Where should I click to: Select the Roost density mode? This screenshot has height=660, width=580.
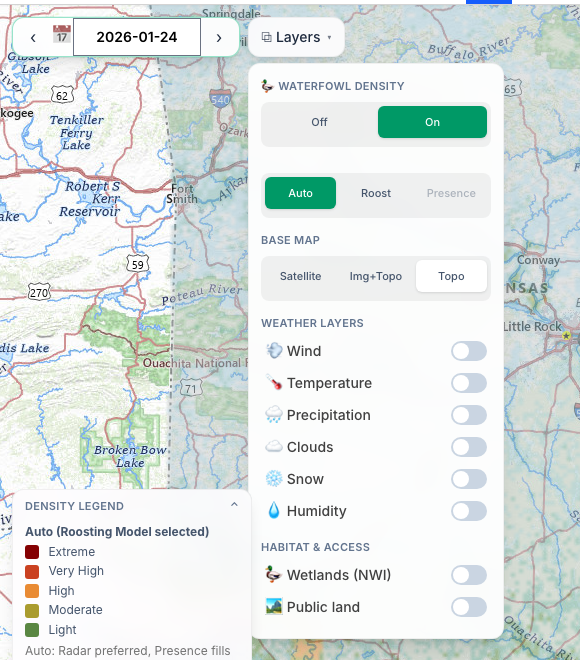(x=376, y=193)
